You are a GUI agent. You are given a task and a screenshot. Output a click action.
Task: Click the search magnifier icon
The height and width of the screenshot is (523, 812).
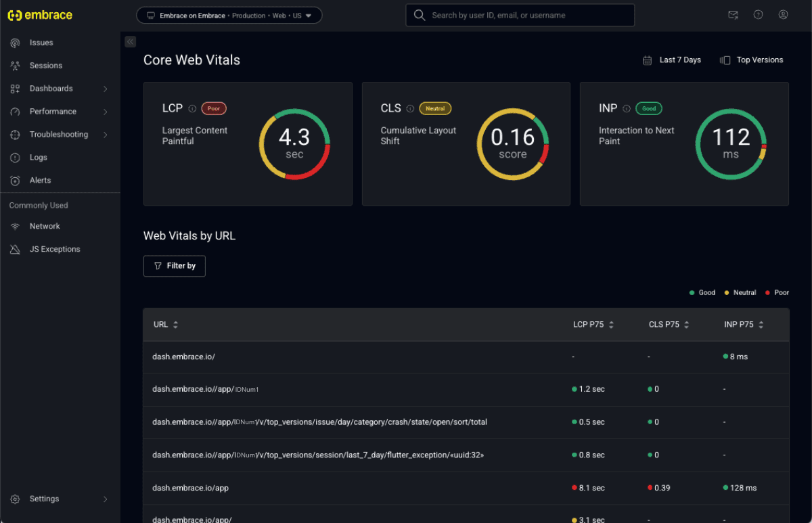coord(420,15)
